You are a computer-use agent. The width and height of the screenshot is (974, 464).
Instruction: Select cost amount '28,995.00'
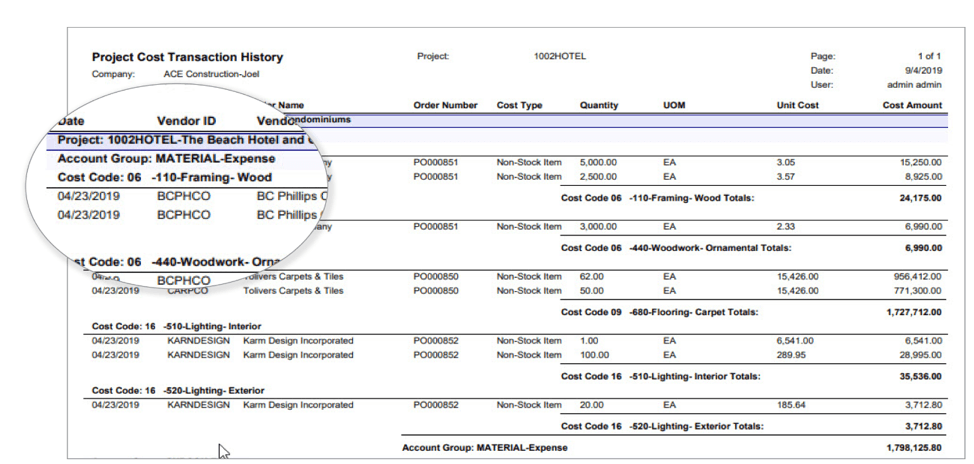pyautogui.click(x=920, y=355)
